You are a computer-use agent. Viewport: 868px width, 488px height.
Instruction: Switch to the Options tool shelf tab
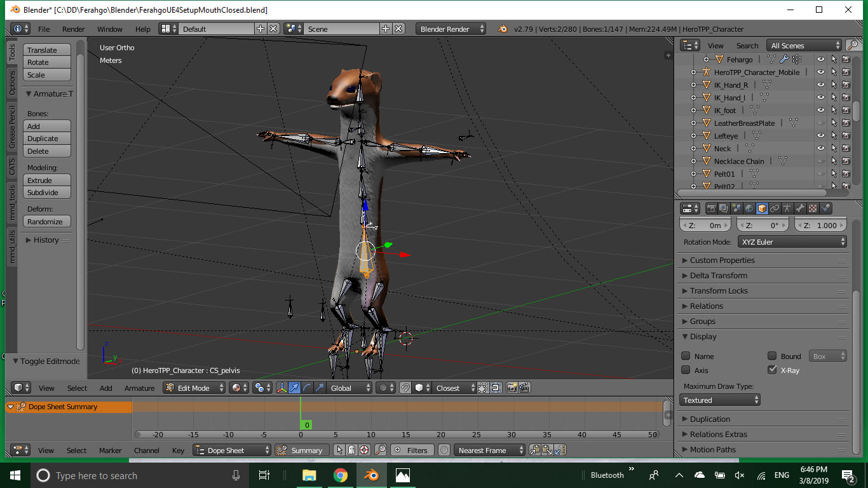[12, 83]
